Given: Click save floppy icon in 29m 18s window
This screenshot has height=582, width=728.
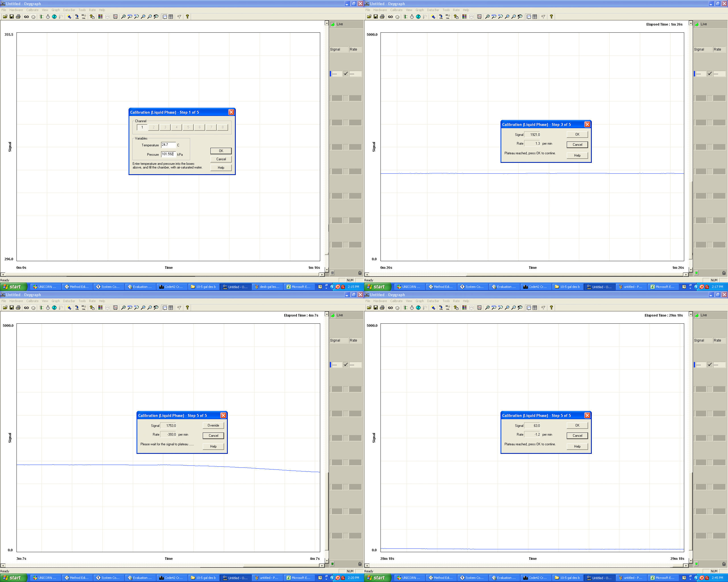Looking at the screenshot, I should (x=375, y=308).
